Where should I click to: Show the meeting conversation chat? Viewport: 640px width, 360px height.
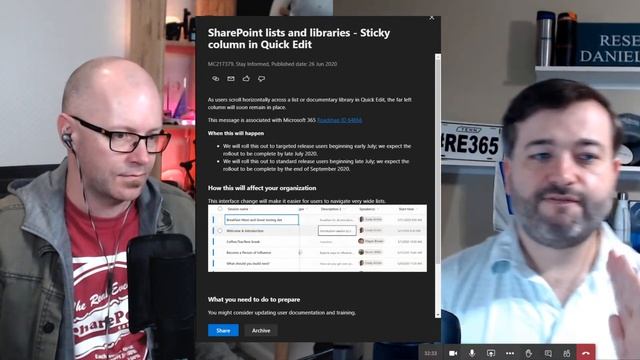pyautogui.click(x=548, y=353)
